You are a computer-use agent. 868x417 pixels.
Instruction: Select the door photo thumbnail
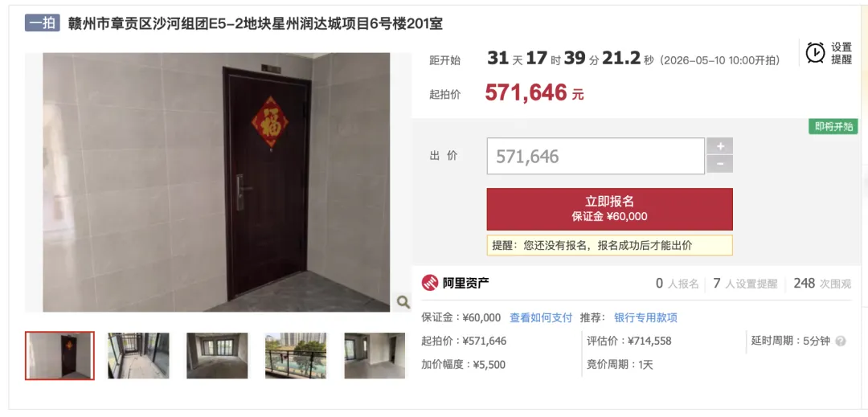point(59,356)
